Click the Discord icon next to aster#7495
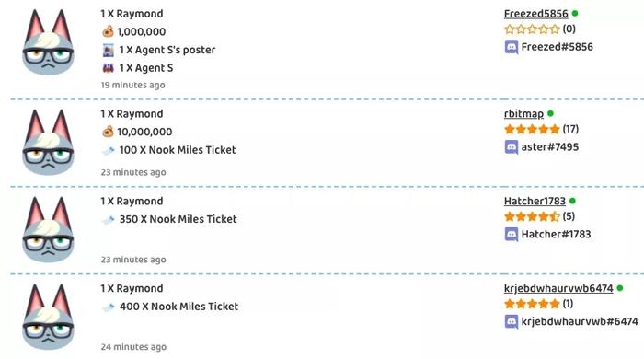The width and height of the screenshot is (644, 359). [511, 147]
